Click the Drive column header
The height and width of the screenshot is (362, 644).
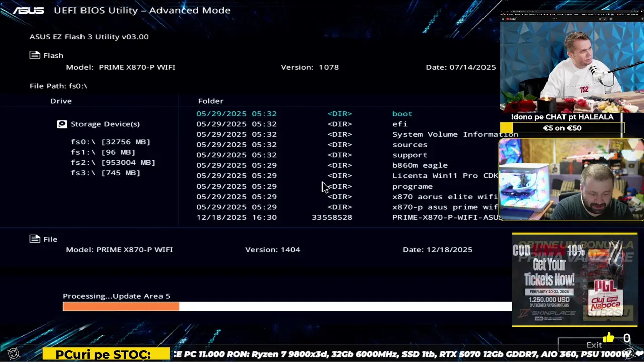[61, 101]
